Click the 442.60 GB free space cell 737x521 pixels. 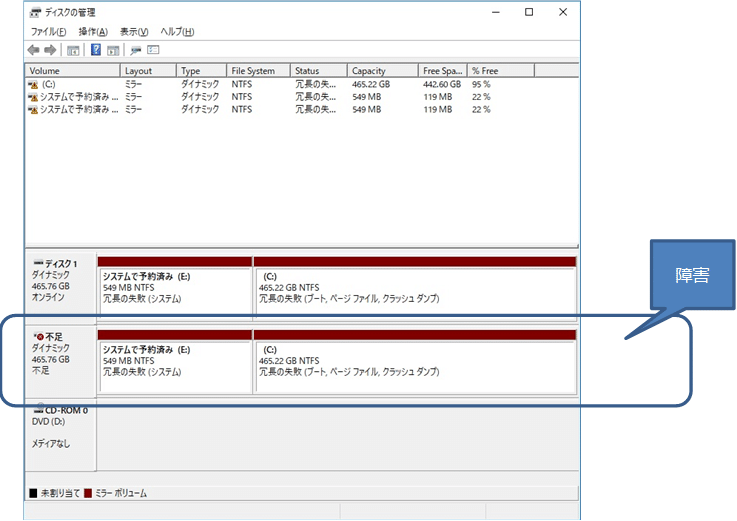(x=442, y=85)
